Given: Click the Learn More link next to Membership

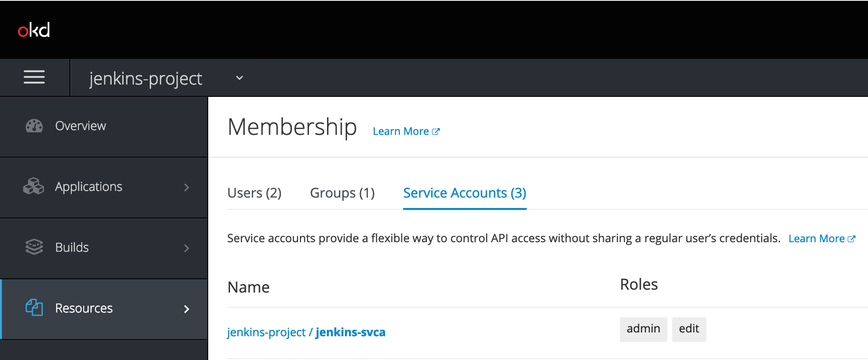Looking at the screenshot, I should point(401,131).
